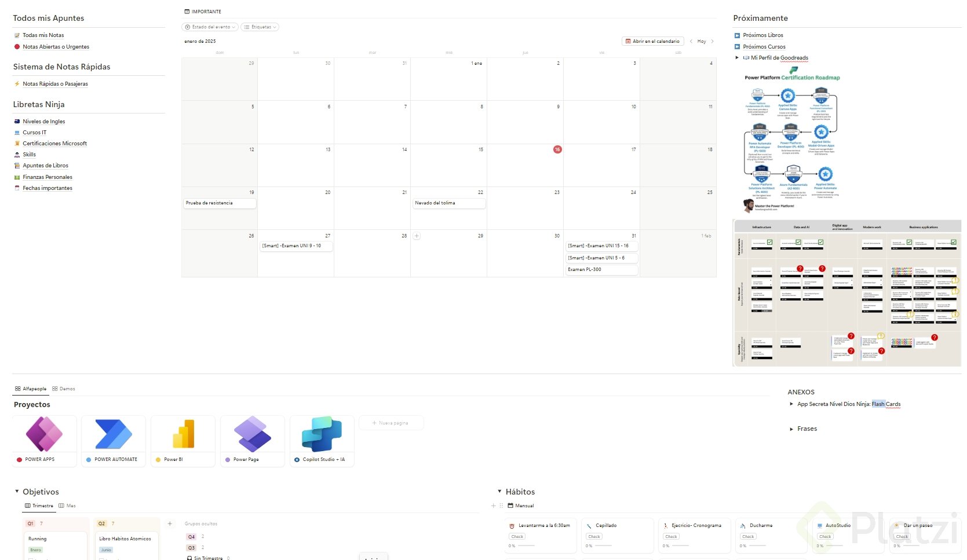Click the add-view plus icon beside Mensual
967x560 pixels.
click(x=494, y=506)
